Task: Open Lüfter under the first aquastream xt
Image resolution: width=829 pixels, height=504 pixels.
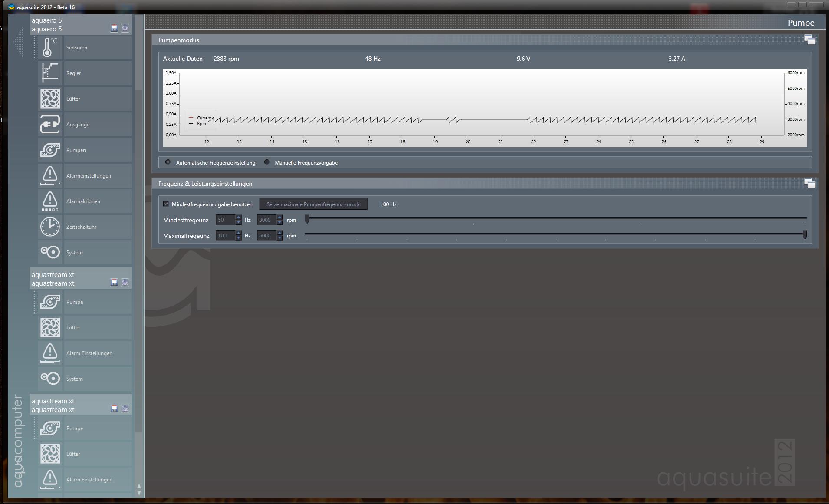Action: (x=85, y=328)
